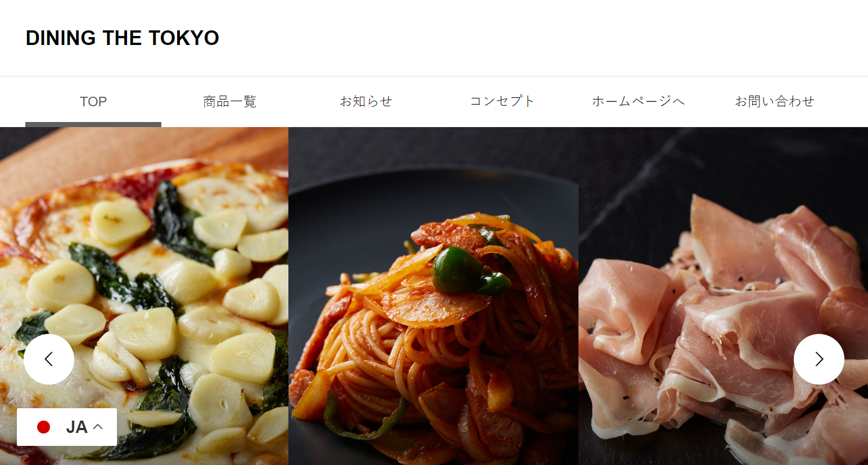Select the prosciutto ham slide image
This screenshot has width=868, height=465.
tap(724, 296)
